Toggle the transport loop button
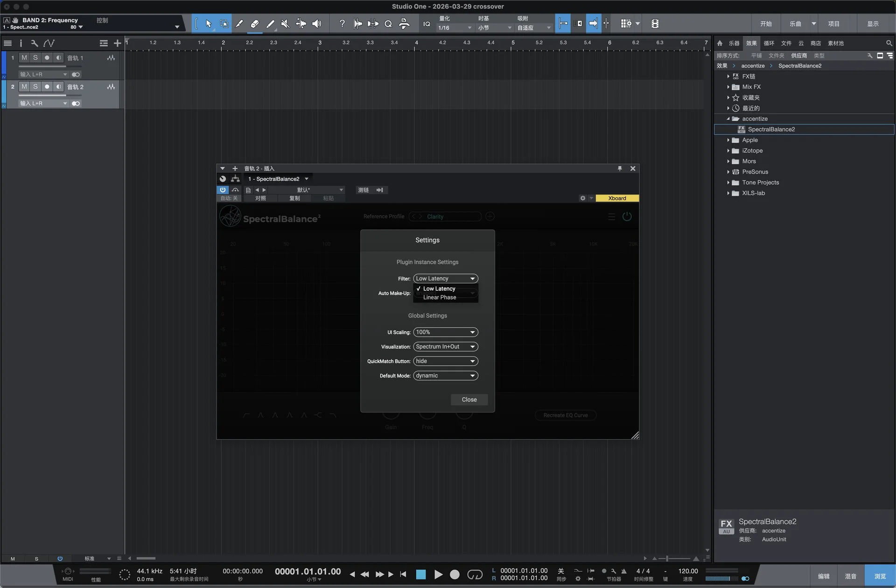 pyautogui.click(x=475, y=574)
